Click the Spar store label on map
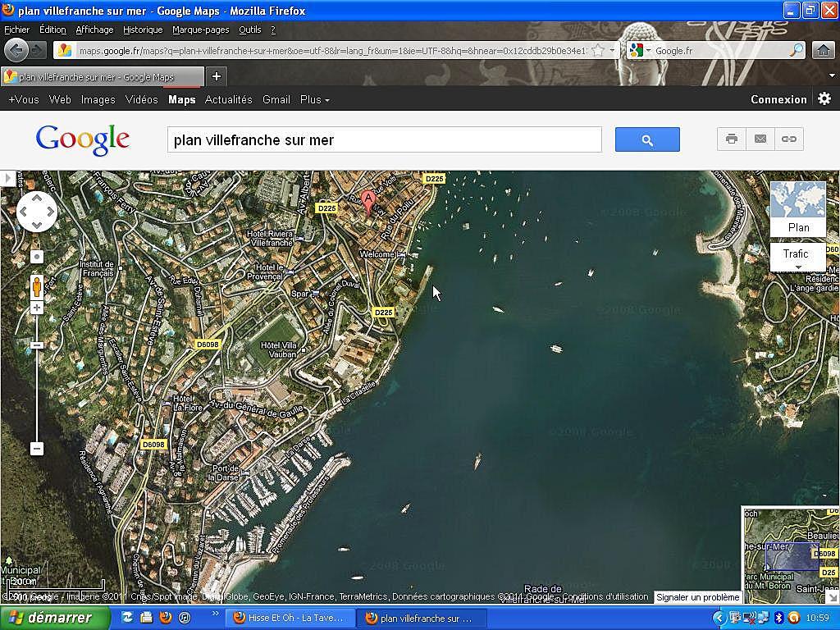The image size is (840, 630). point(300,294)
